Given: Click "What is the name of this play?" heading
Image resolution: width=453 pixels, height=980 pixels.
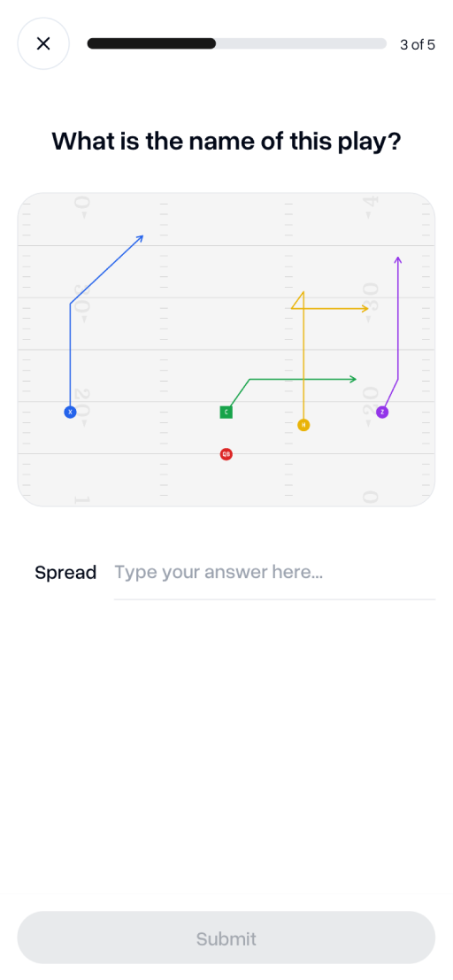Looking at the screenshot, I should click(226, 142).
